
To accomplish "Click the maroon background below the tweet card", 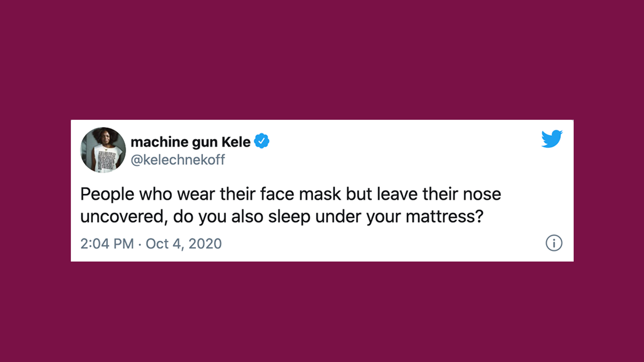I will click(322, 312).
